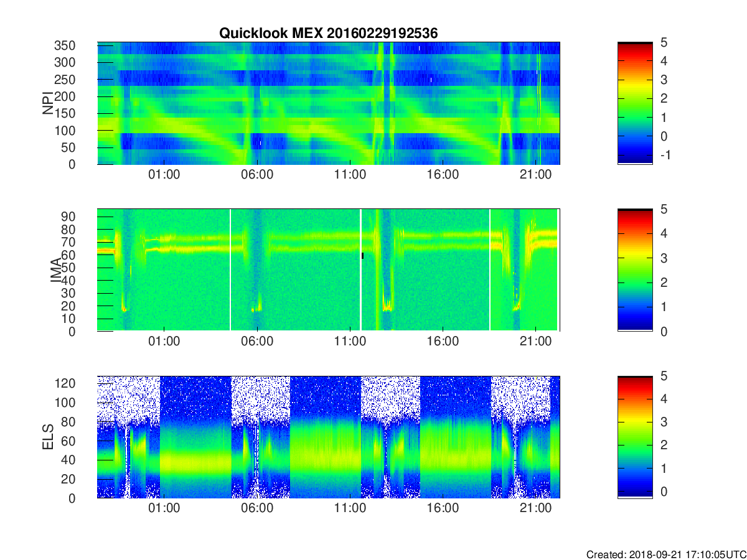This screenshot has width=747, height=560.
Task: Click 16:00 time label under NPI plot
Action: [x=443, y=175]
